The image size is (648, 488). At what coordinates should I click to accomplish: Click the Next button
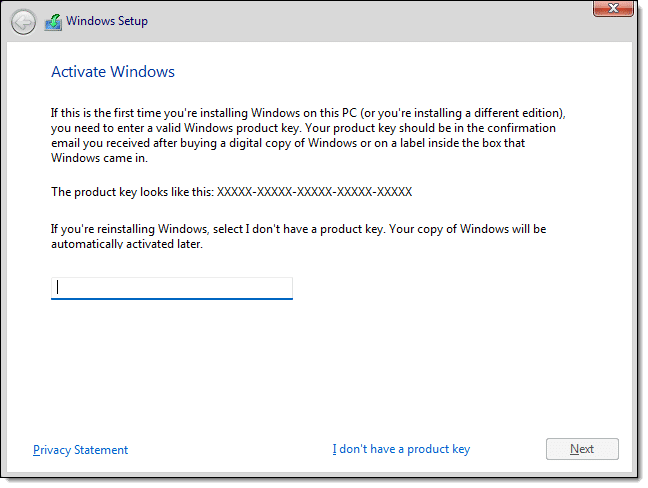tap(582, 449)
